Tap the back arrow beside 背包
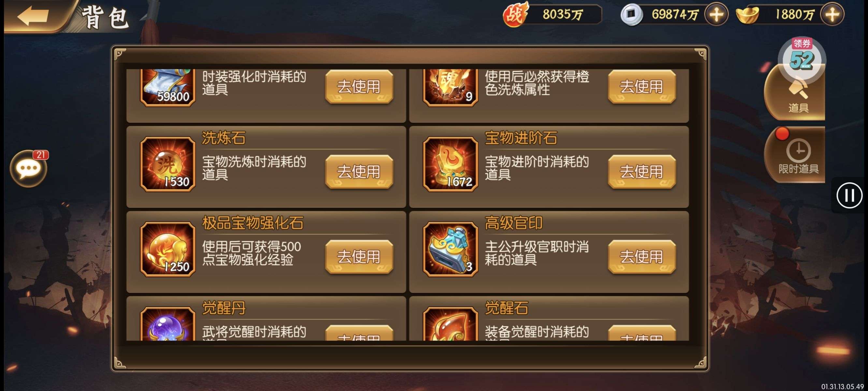 [x=33, y=15]
